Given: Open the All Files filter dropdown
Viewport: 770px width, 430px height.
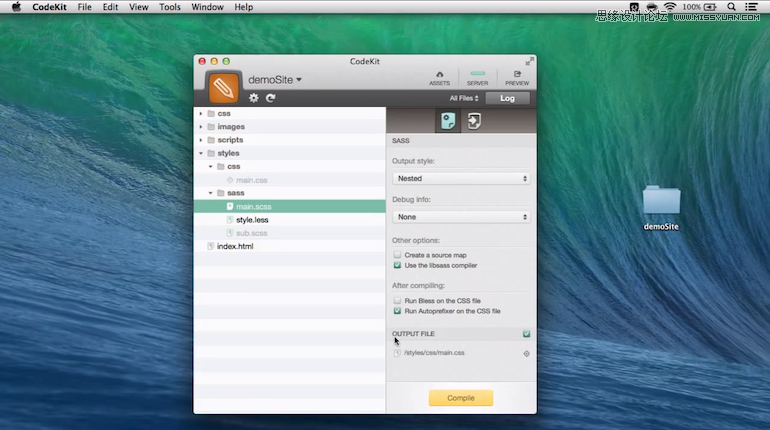Looking at the screenshot, I should 464,98.
